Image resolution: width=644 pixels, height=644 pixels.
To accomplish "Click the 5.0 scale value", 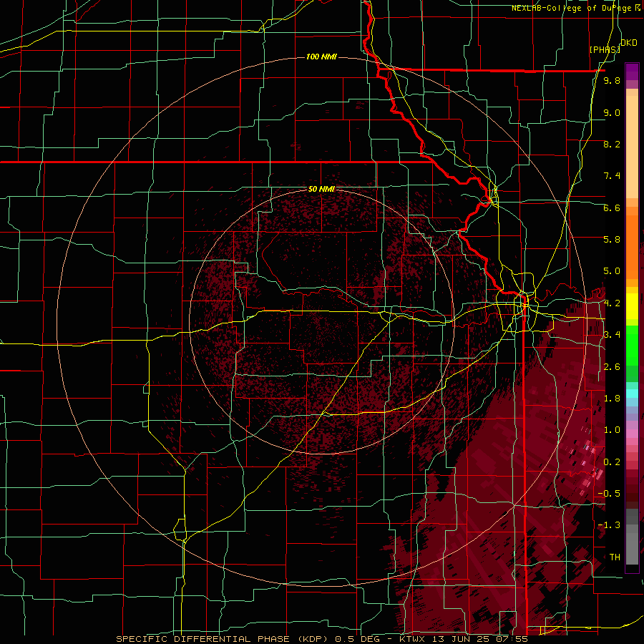I will tap(612, 271).
